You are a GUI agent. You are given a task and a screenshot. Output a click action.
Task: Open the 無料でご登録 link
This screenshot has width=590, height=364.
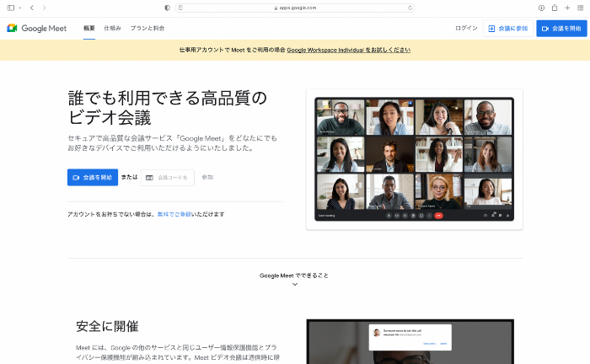click(174, 214)
